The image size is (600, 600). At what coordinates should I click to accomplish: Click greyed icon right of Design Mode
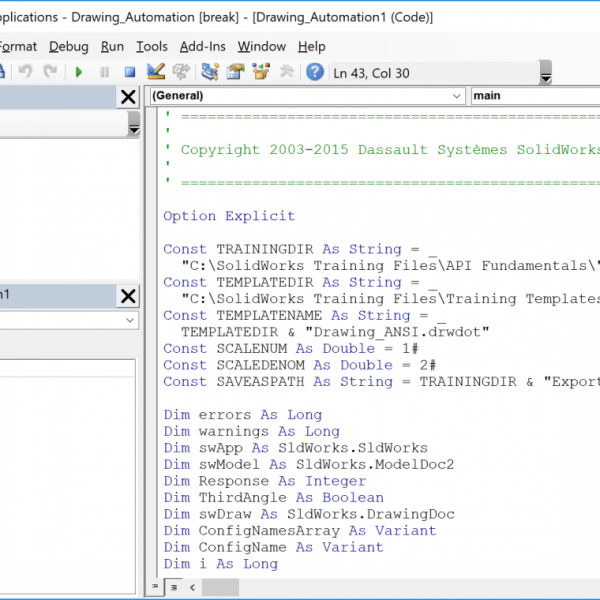pyautogui.click(x=181, y=72)
